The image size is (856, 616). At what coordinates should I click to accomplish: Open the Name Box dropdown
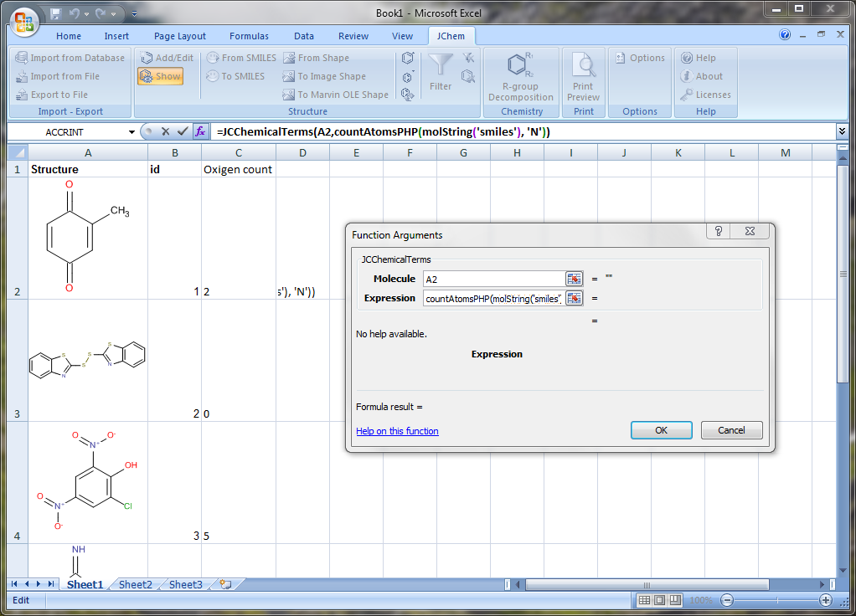click(x=131, y=131)
